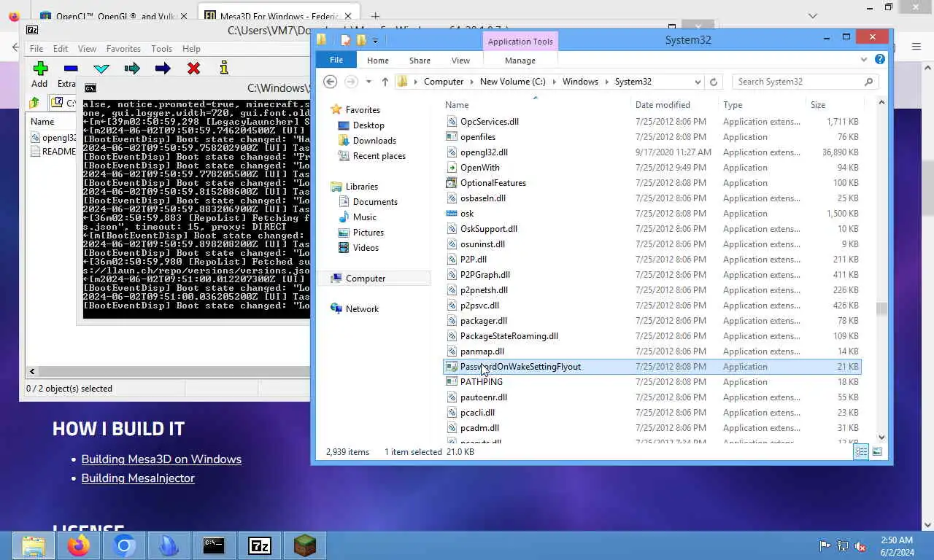Open Tools menu in 7-Zip
Image resolution: width=934 pixels, height=560 pixels.
[x=161, y=49]
